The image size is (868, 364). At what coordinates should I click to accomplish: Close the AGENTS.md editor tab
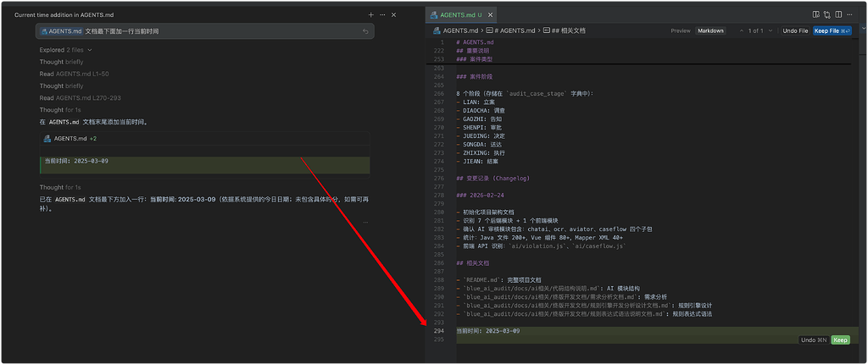[x=489, y=15]
